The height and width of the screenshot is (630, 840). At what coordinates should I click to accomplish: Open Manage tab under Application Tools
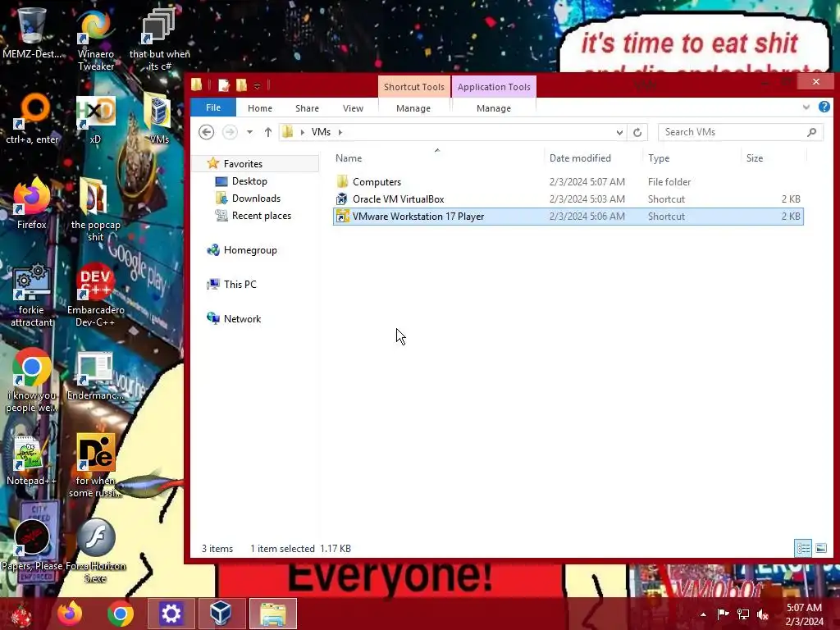point(493,108)
